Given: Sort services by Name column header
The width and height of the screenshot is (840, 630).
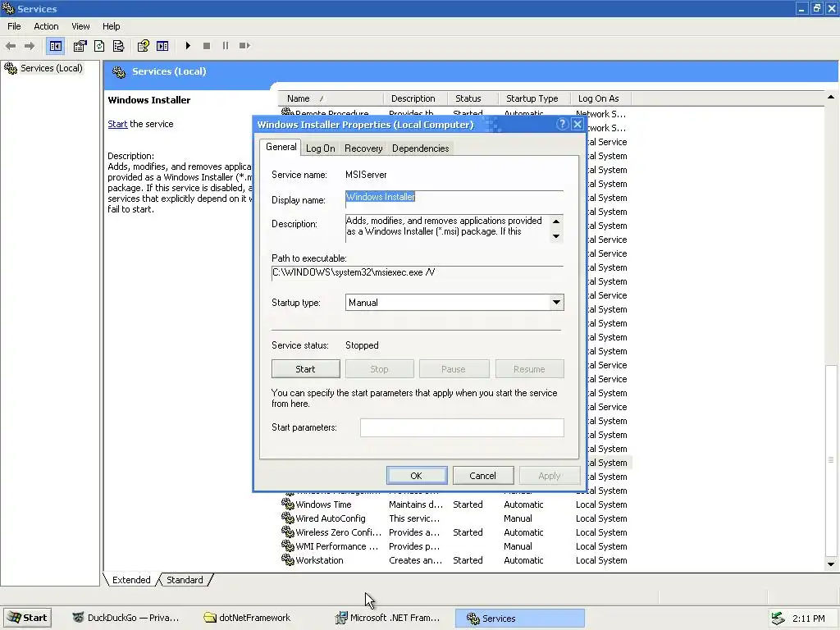Looking at the screenshot, I should [331, 98].
